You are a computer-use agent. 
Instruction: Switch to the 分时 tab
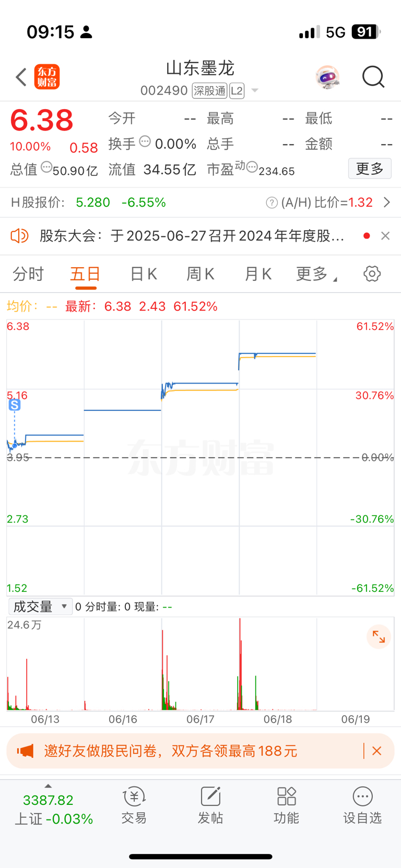coord(28,274)
